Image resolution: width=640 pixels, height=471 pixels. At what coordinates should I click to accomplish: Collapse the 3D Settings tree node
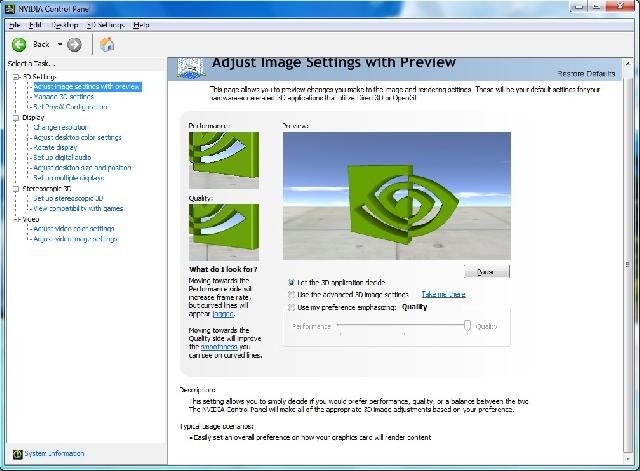tap(16, 77)
